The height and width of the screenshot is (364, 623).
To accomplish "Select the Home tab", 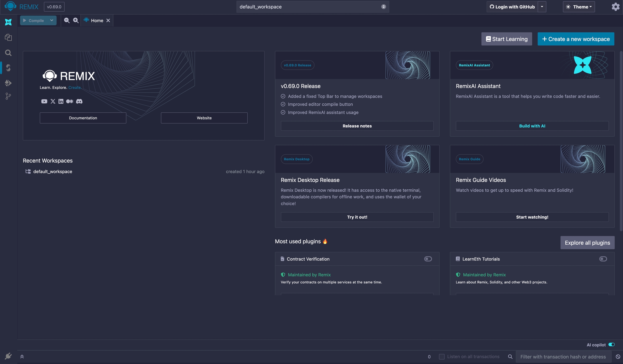I will coord(97,21).
